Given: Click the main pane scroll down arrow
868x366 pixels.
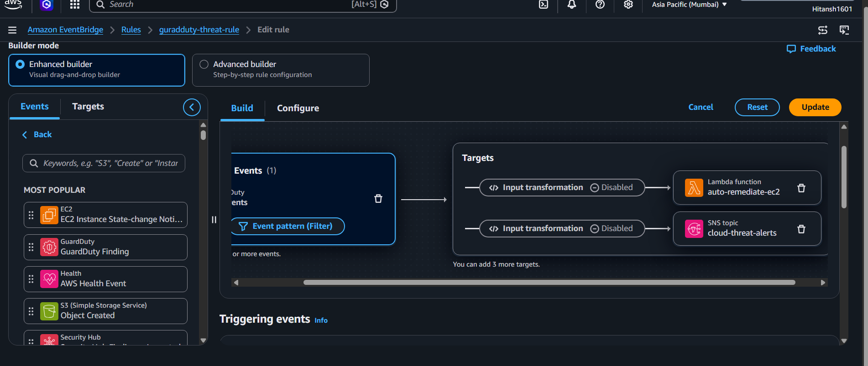Looking at the screenshot, I should point(844,341).
